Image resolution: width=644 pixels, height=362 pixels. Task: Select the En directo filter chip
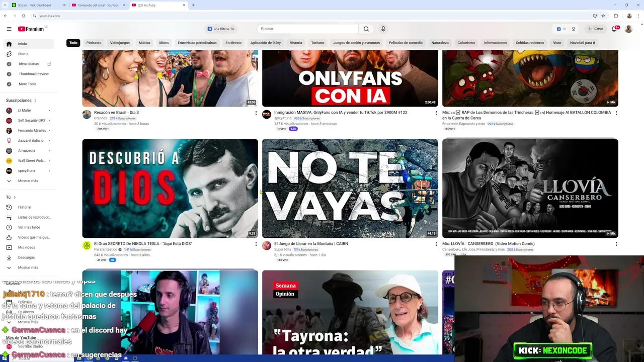point(233,43)
